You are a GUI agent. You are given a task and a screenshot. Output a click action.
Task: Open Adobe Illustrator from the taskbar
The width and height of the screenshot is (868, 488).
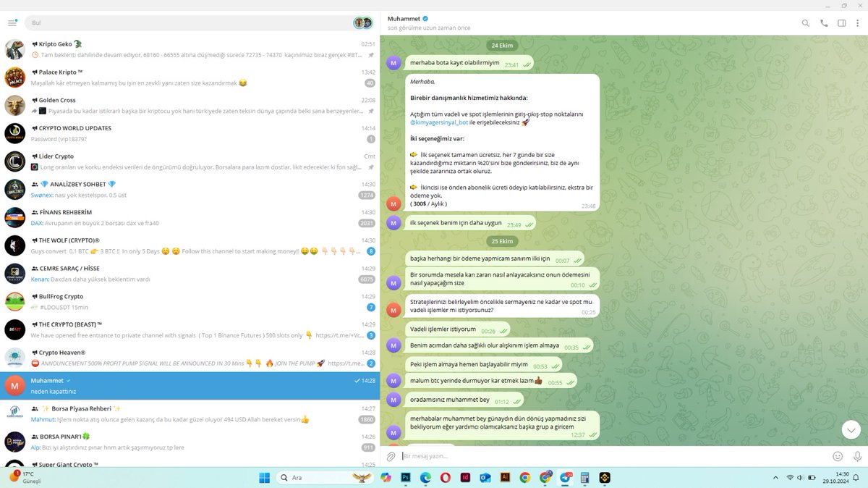(505, 477)
